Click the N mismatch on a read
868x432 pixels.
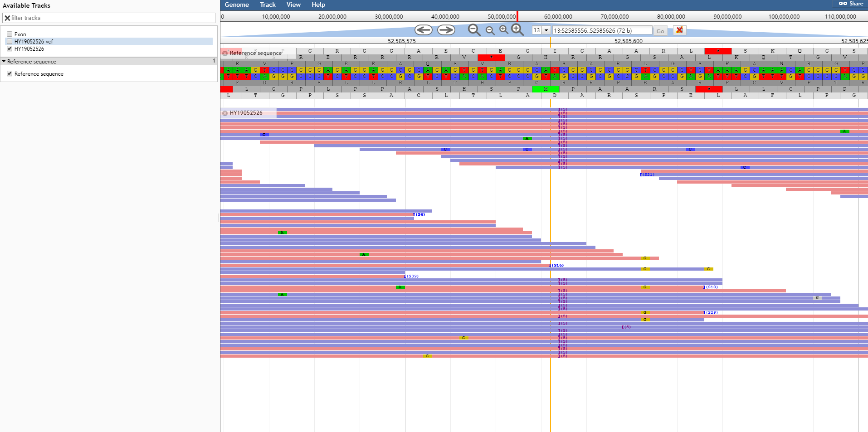817,298
